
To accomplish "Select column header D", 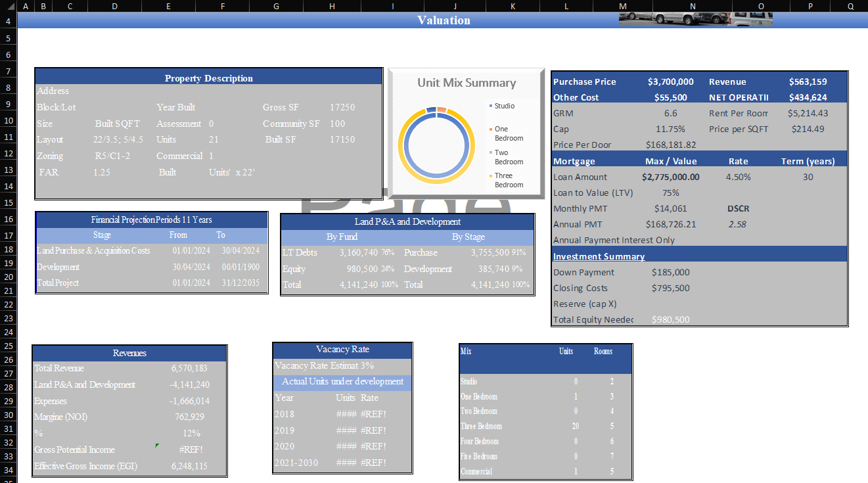I will 115,6.
